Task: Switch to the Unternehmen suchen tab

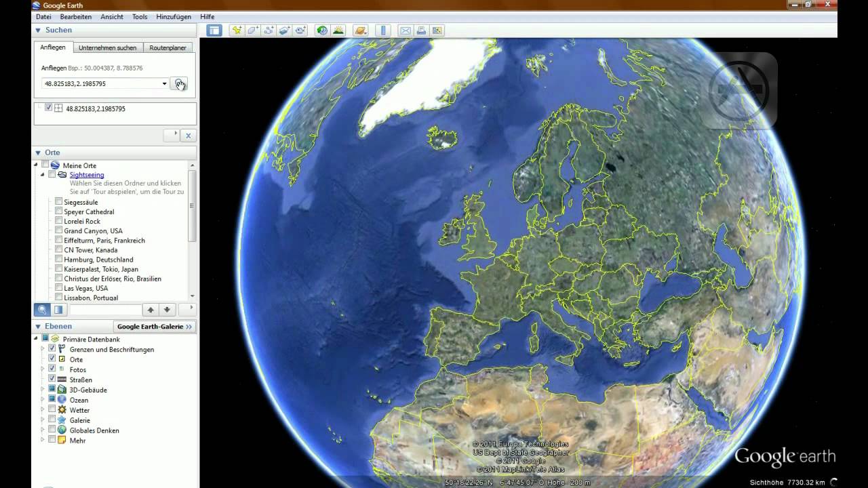Action: click(107, 47)
